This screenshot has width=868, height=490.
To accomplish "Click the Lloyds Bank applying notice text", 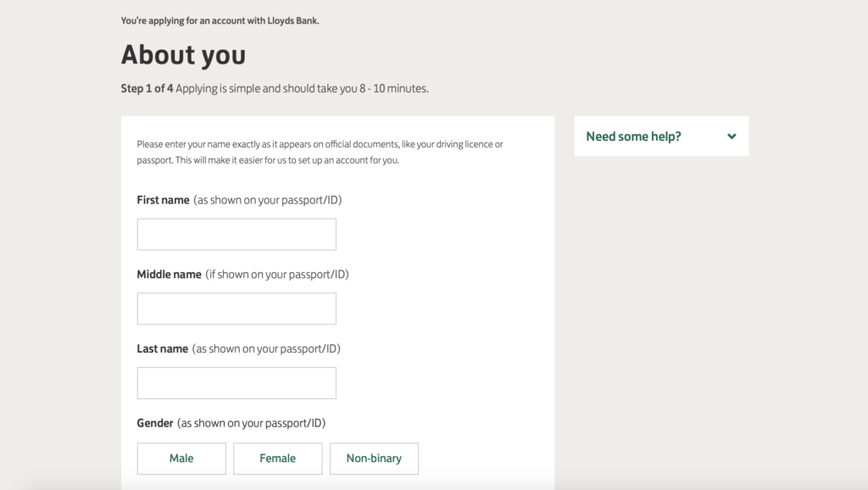I will (x=220, y=21).
